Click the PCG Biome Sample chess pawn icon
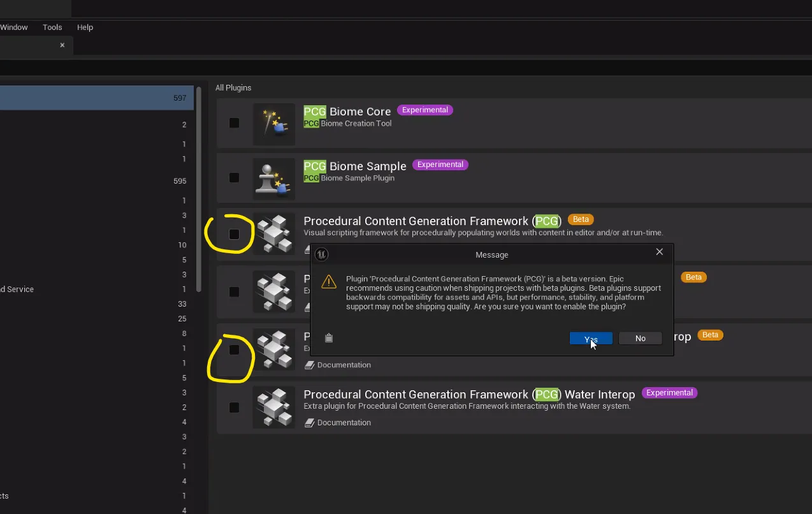The height and width of the screenshot is (514, 812). pyautogui.click(x=274, y=179)
